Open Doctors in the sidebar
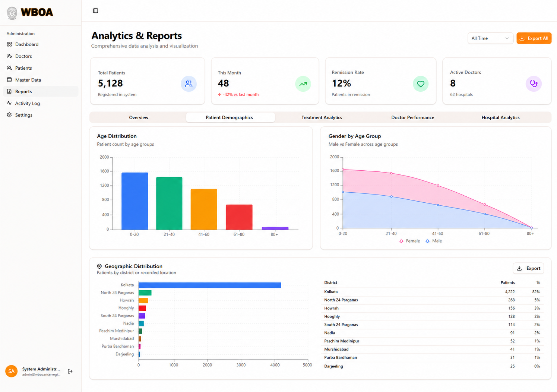 41,56
